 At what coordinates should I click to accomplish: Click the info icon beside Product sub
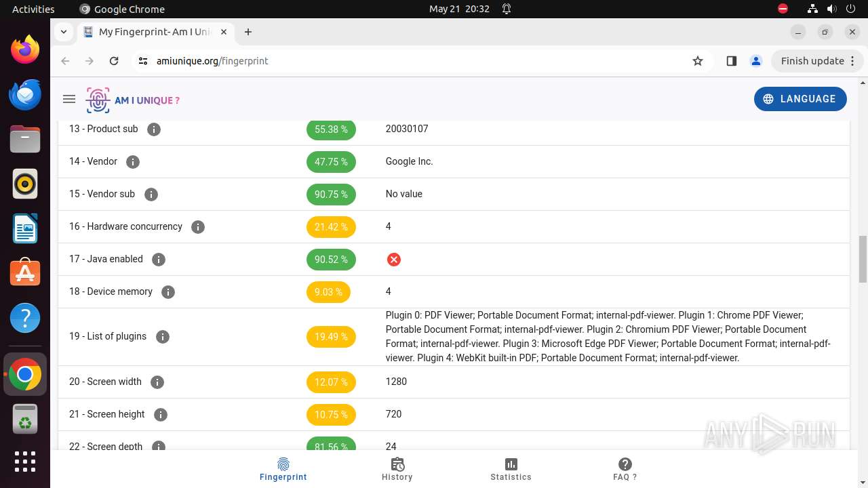pyautogui.click(x=154, y=129)
